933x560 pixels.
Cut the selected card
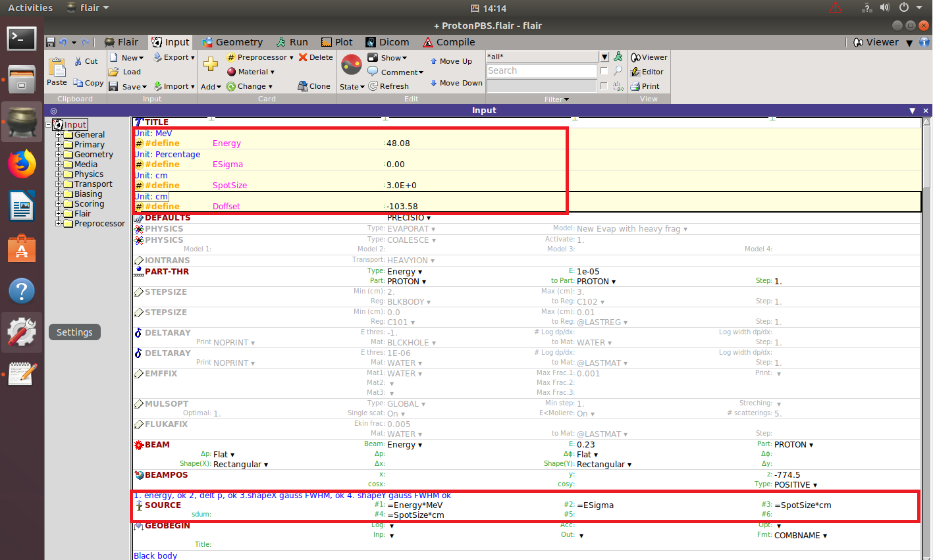click(86, 61)
